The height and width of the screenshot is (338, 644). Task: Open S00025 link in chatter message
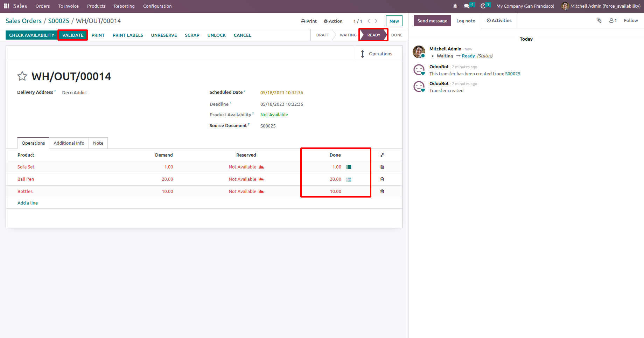512,74
